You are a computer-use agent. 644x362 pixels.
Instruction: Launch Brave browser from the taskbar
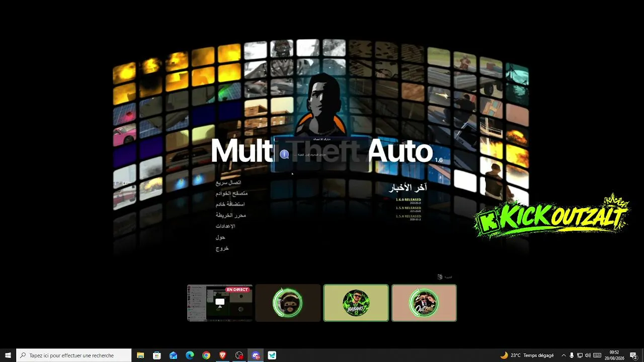click(223, 355)
